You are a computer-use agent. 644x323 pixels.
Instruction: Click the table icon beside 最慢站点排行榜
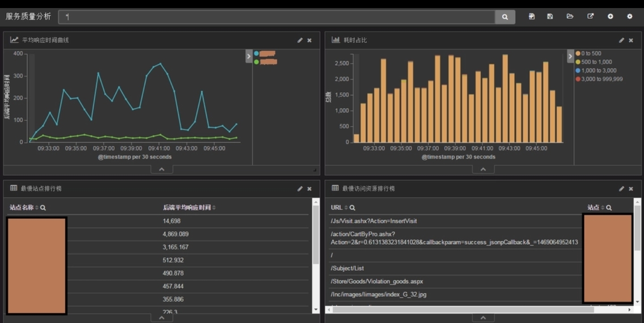click(x=14, y=188)
